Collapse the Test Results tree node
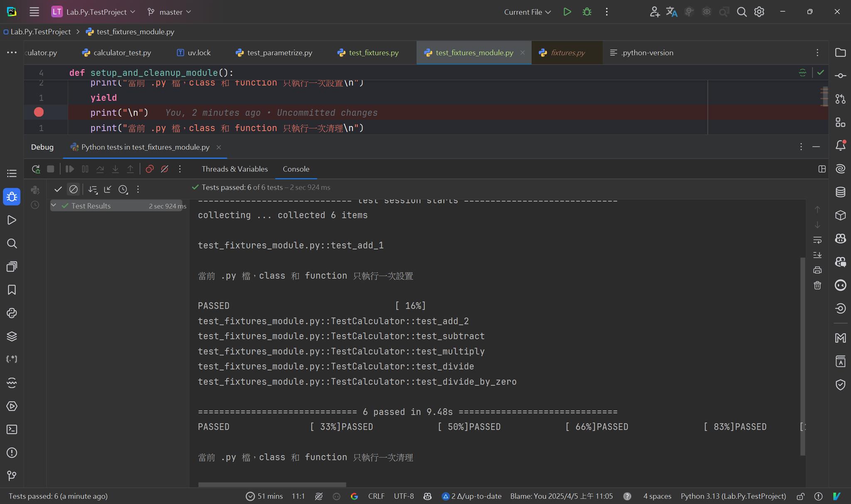The image size is (851, 504). click(54, 206)
